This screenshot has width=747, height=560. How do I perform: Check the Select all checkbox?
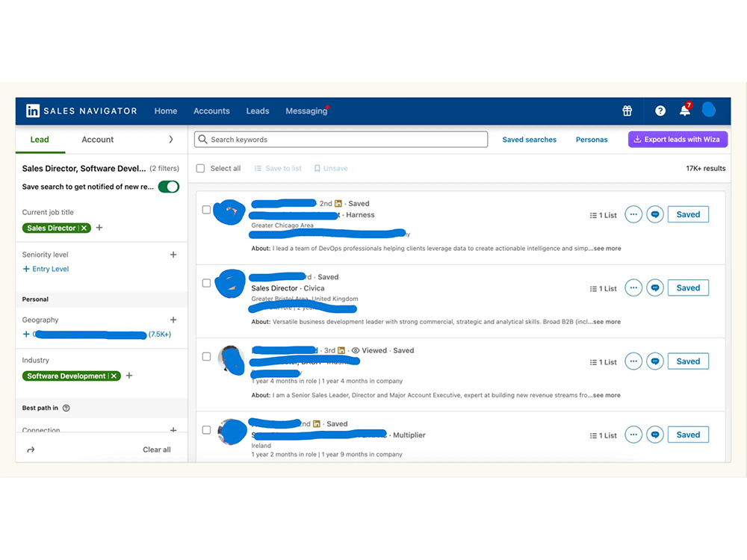click(x=200, y=168)
